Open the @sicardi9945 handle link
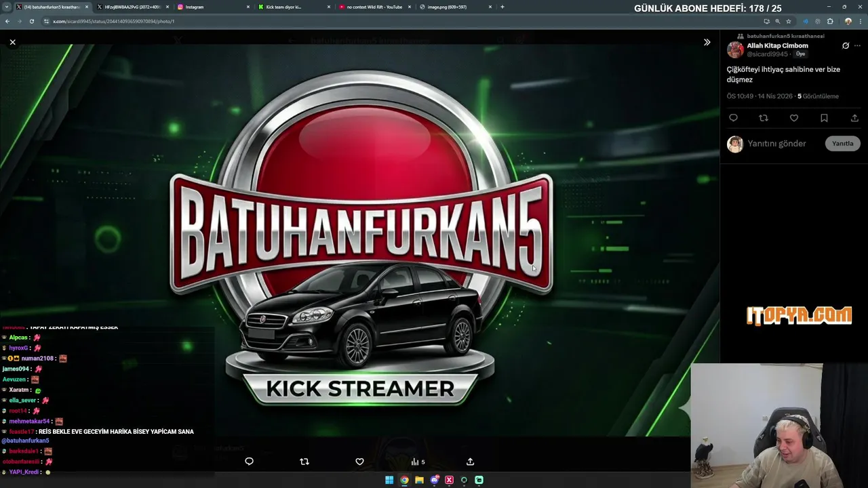The image size is (868, 488). (768, 54)
